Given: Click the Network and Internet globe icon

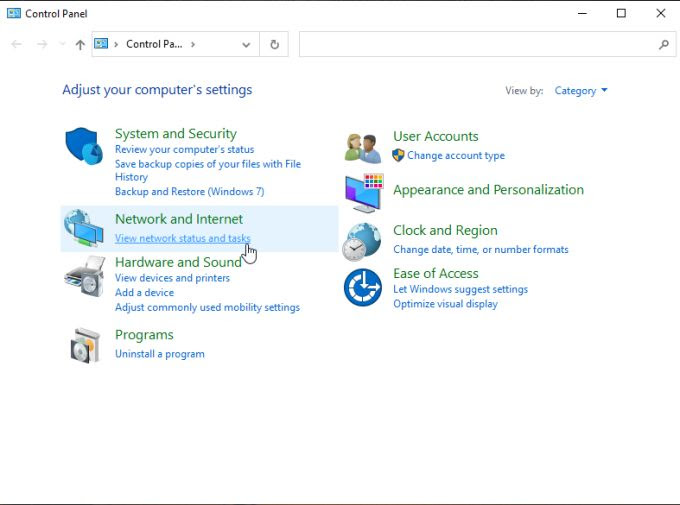Looking at the screenshot, I should [84, 229].
